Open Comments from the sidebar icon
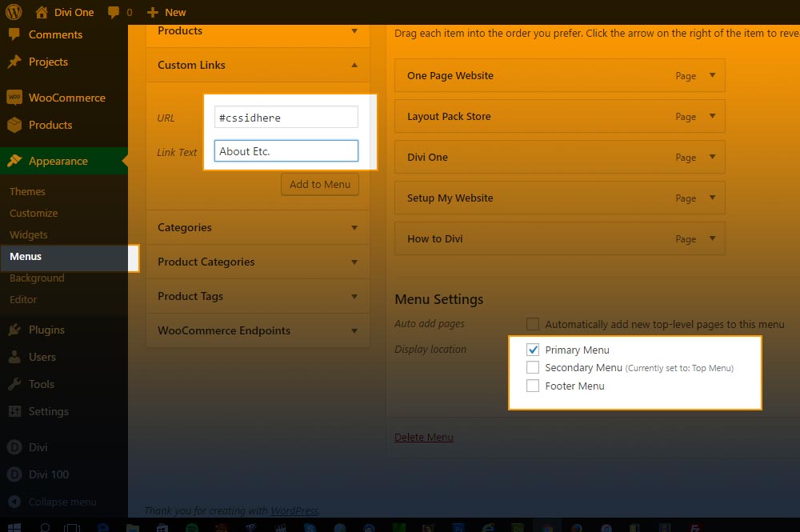The image size is (800, 532). click(14, 34)
